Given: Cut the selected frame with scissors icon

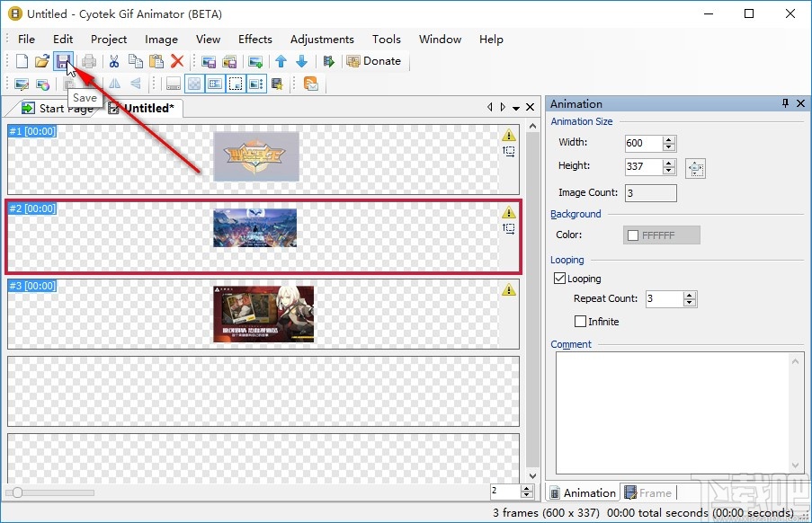Looking at the screenshot, I should coord(114,61).
